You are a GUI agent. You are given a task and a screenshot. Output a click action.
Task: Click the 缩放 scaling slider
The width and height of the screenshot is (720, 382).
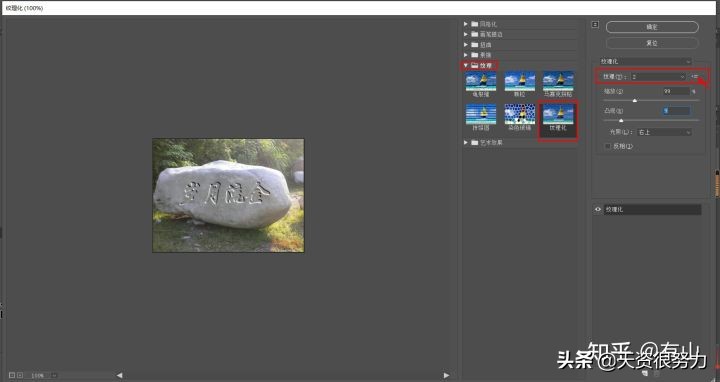(x=651, y=100)
